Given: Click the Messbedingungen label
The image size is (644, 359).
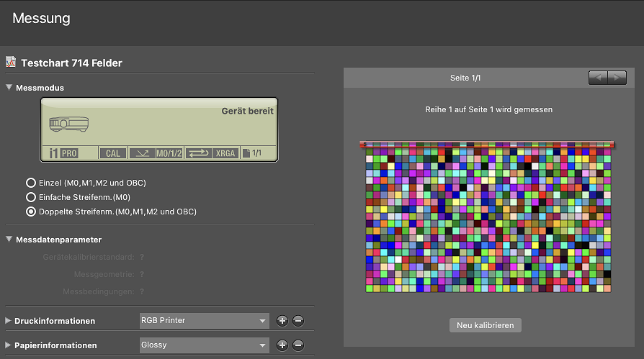Looking at the screenshot, I should pyautogui.click(x=98, y=291).
